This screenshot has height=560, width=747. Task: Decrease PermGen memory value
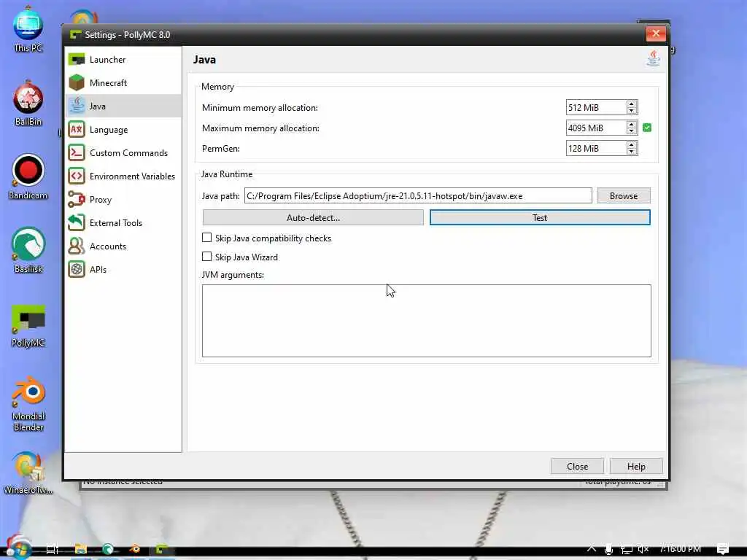point(631,152)
